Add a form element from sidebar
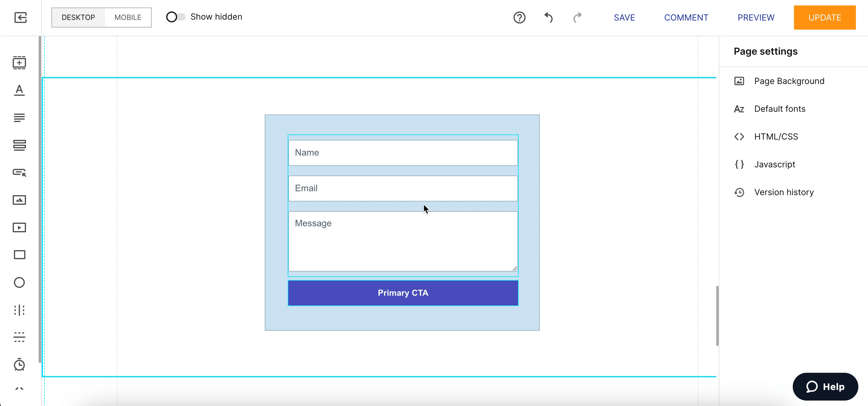This screenshot has width=868, height=406. click(x=19, y=145)
